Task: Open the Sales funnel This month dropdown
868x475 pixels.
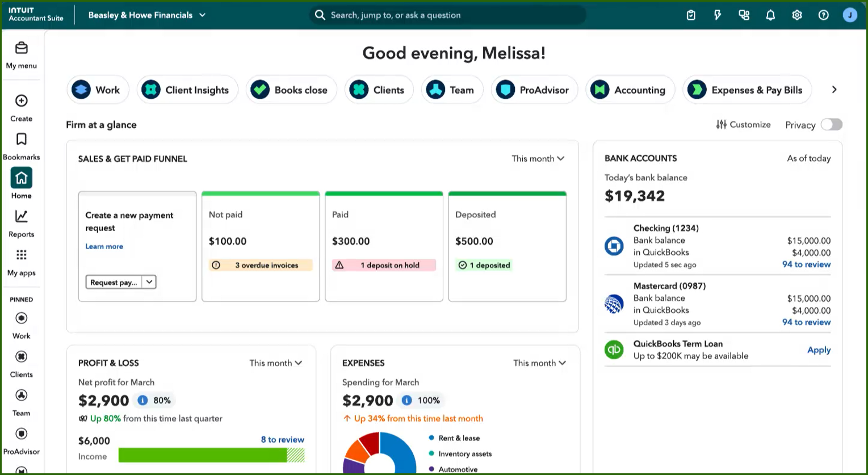Action: [538, 159]
